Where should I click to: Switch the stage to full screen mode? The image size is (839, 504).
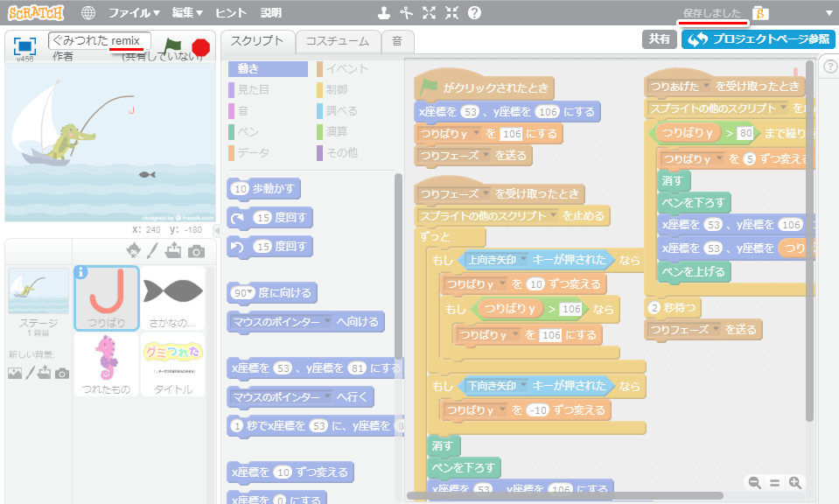click(24, 46)
